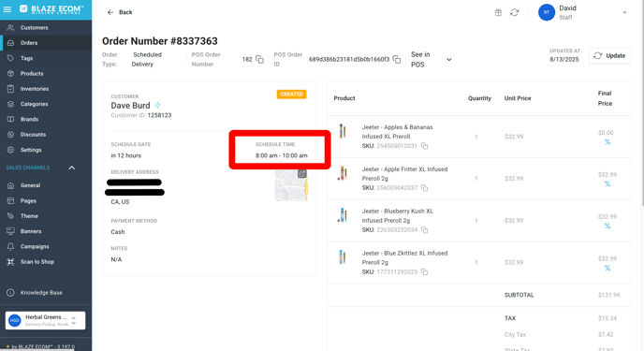Collapse the Sales Channels section

pos(72,168)
